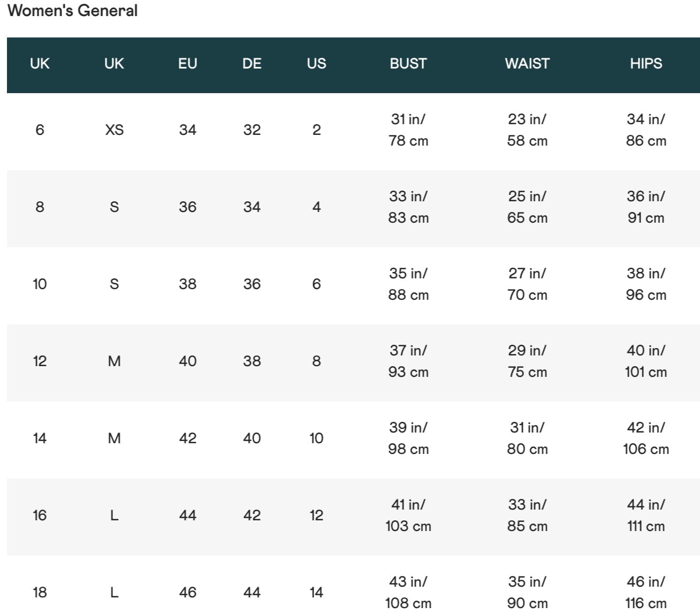
Task: Click the WAIST column header
Action: pyautogui.click(x=527, y=63)
